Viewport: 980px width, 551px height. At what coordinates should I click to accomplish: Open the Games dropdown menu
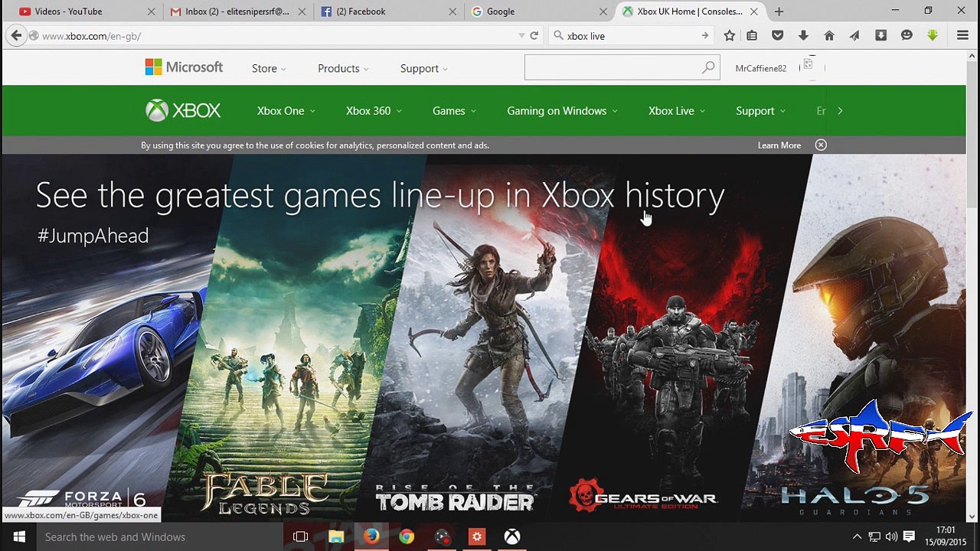(x=454, y=111)
